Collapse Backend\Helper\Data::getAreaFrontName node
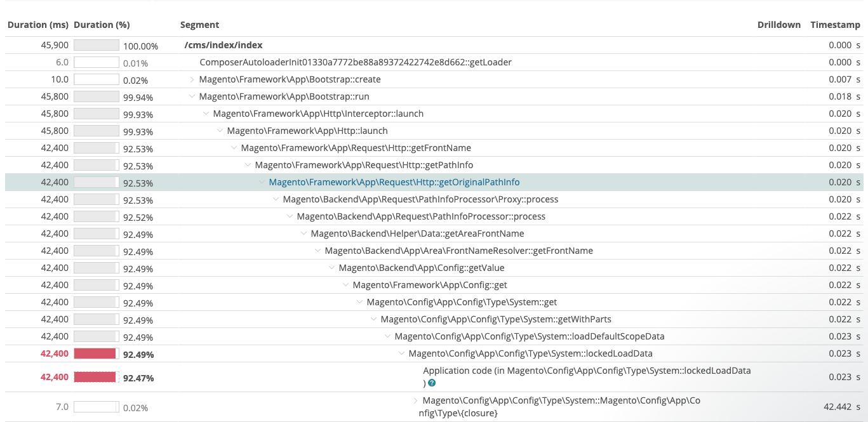Screen dimensions: 868x422 click(303, 234)
